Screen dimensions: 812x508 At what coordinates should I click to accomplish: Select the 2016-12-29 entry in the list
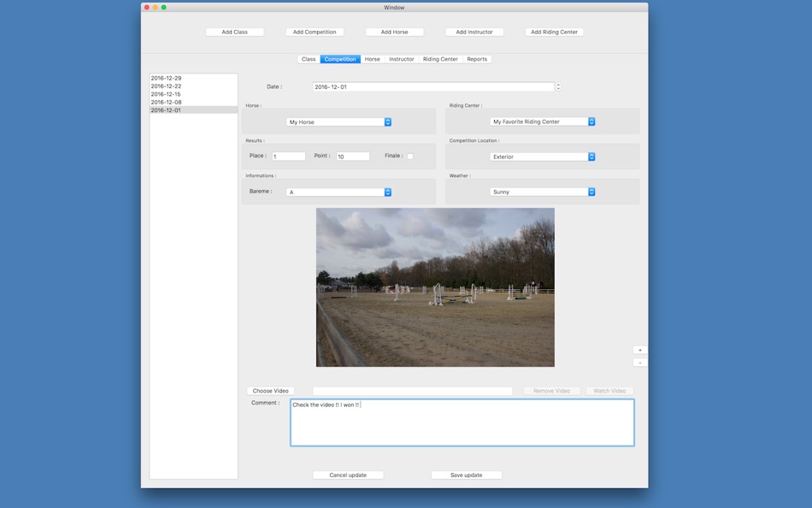[x=193, y=79]
